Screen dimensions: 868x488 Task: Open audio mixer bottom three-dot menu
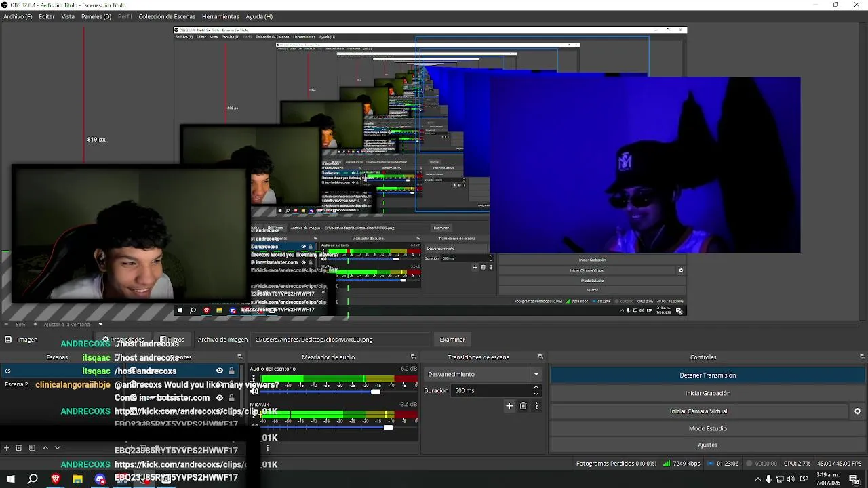coord(267,448)
